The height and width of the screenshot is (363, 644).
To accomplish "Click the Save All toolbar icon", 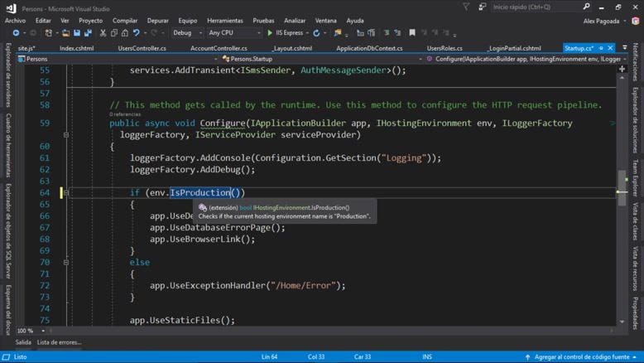I will [88, 33].
